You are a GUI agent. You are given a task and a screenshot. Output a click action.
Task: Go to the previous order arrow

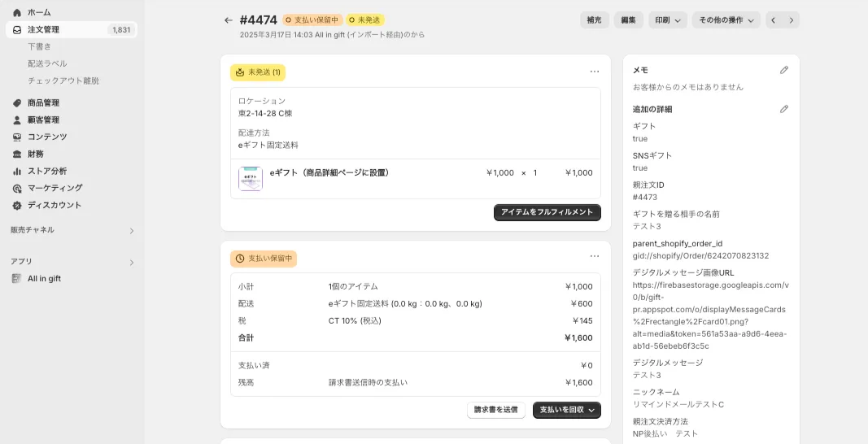pyautogui.click(x=774, y=20)
